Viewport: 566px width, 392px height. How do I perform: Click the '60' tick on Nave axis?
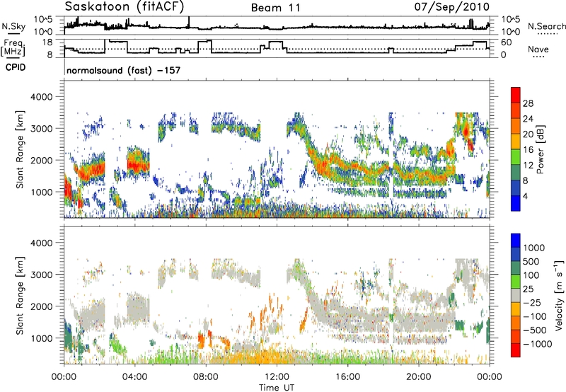(x=507, y=42)
